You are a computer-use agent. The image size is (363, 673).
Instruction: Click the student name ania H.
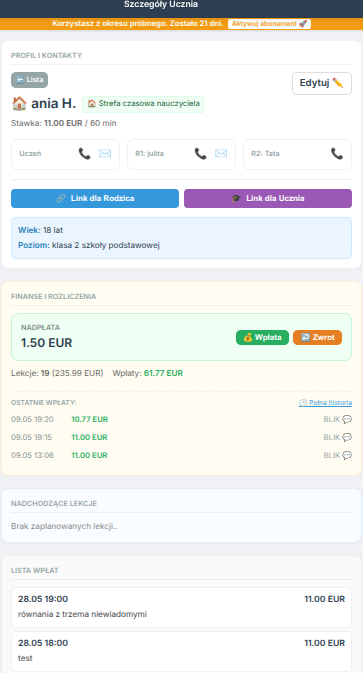[x=54, y=103]
